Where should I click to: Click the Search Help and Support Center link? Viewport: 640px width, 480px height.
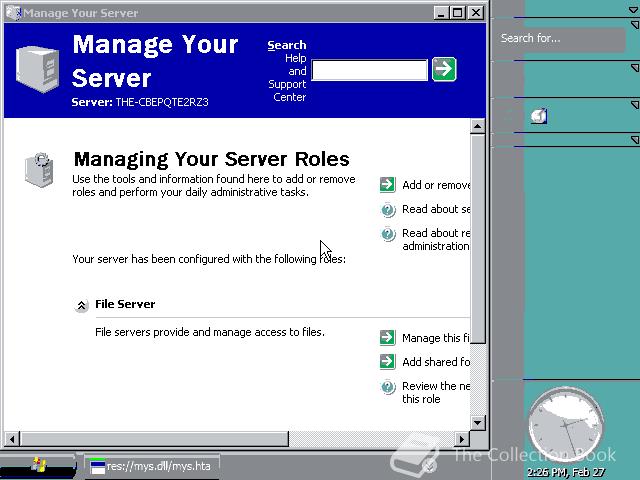(x=287, y=71)
